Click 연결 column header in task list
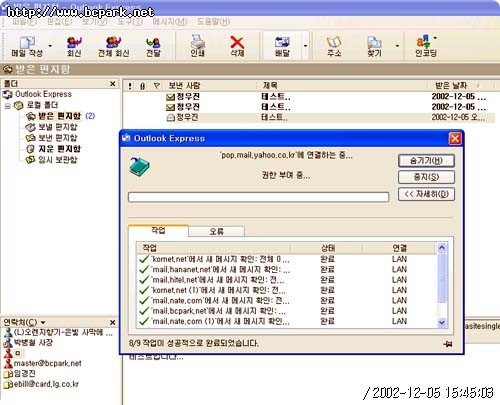Screen dimensions: 500x405 [x=399, y=248]
